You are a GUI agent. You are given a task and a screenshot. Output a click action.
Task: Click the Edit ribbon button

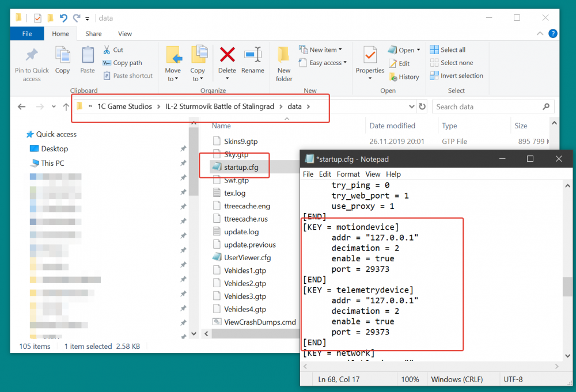pyautogui.click(x=399, y=63)
